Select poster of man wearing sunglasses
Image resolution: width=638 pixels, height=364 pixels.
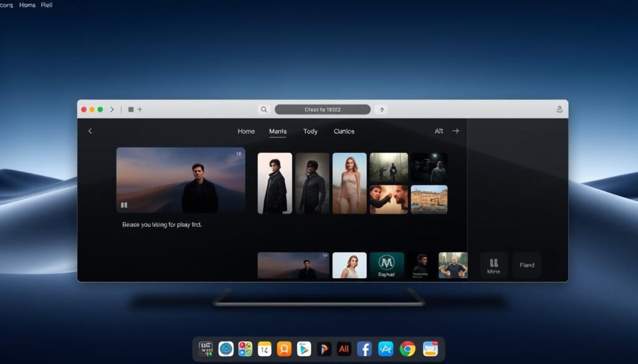tap(313, 183)
